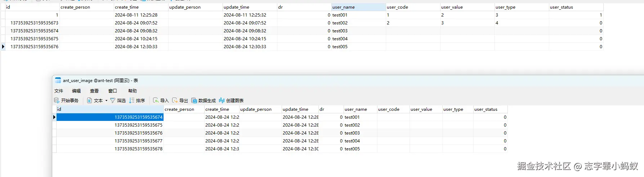Launch 数据生成 data generation
Screen dimensions: 644x177
pyautogui.click(x=204, y=101)
